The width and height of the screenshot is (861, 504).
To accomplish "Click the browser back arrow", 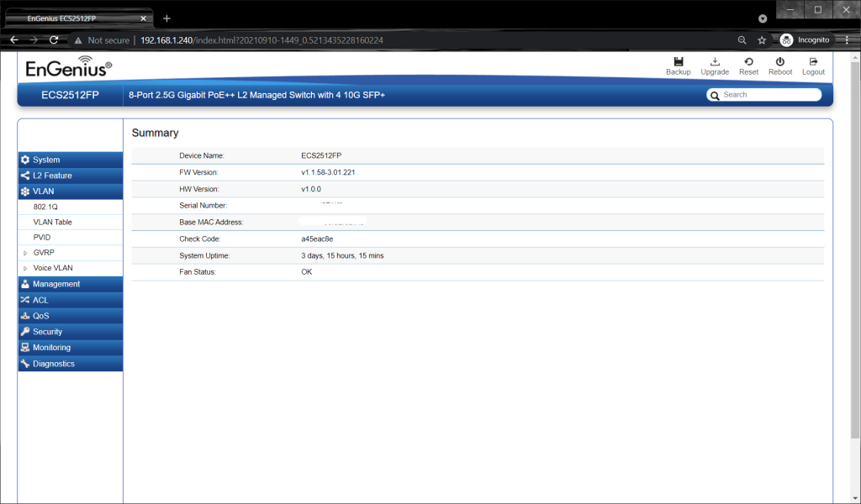I will point(14,40).
